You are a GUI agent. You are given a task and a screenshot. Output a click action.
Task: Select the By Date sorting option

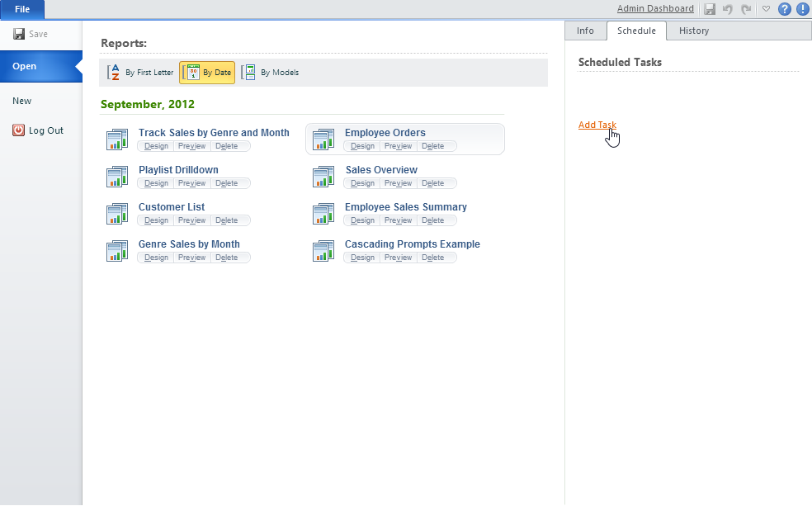pos(207,73)
